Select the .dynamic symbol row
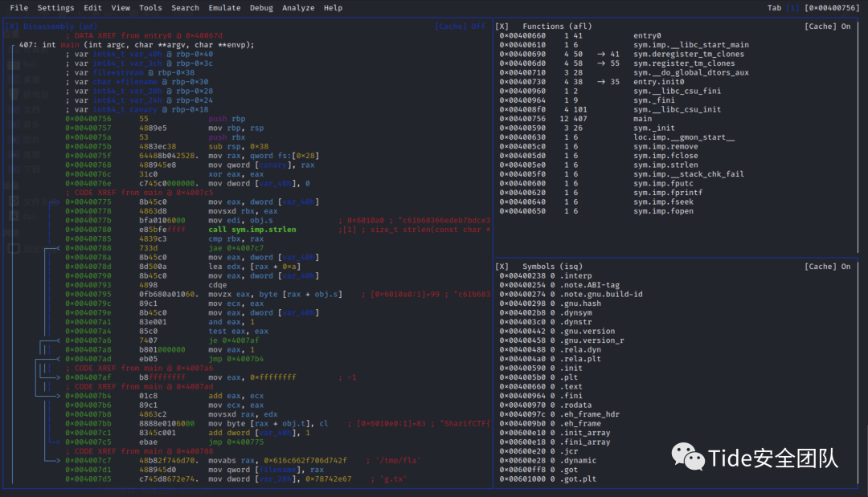The width and height of the screenshot is (868, 497). 547,461
